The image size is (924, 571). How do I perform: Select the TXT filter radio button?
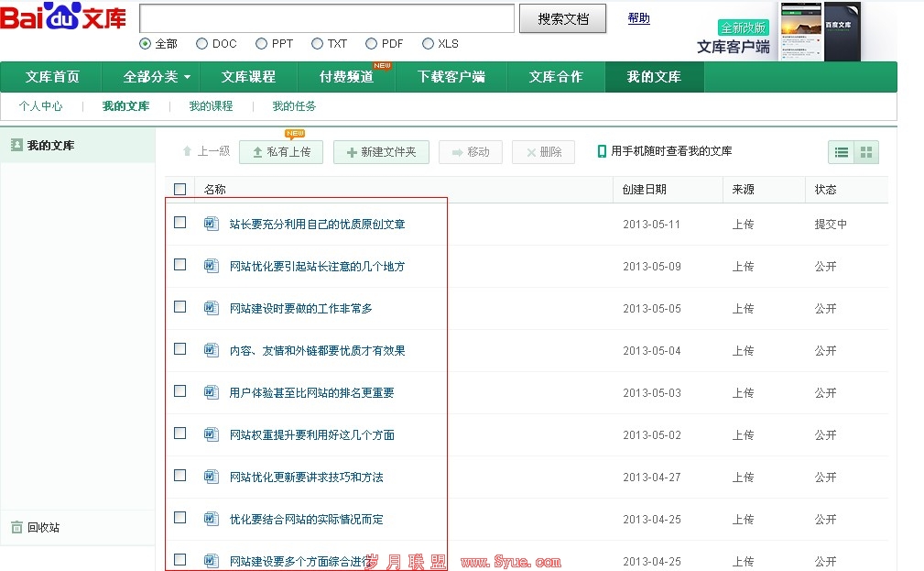pos(317,44)
